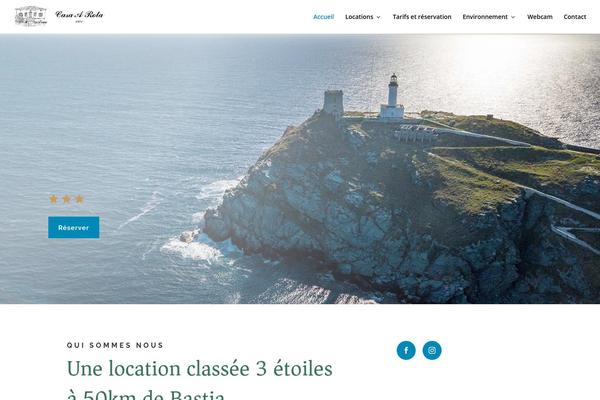Open Tarifs et réservation page
The width and height of the screenshot is (600, 400).
tap(422, 17)
